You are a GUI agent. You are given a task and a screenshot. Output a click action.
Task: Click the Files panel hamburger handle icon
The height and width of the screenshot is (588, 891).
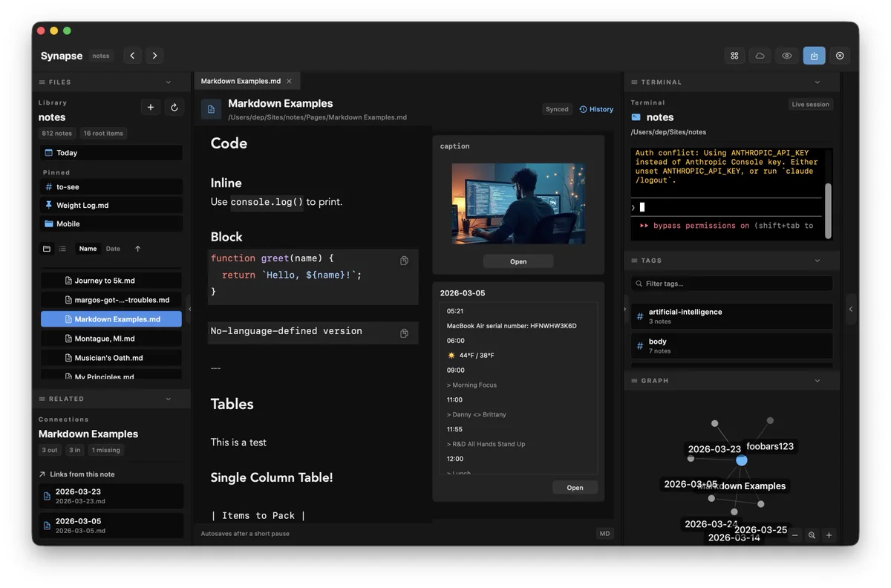click(x=42, y=82)
